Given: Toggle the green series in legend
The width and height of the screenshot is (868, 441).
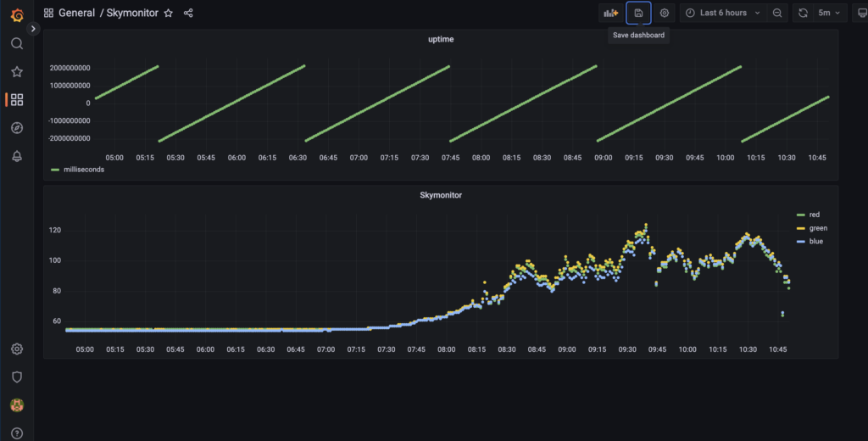Looking at the screenshot, I should (x=818, y=227).
